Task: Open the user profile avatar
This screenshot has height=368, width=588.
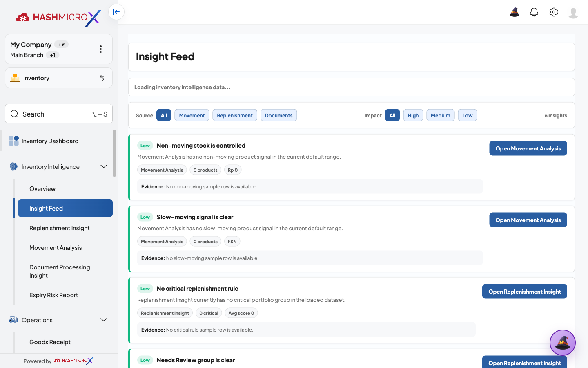Action: tap(573, 13)
